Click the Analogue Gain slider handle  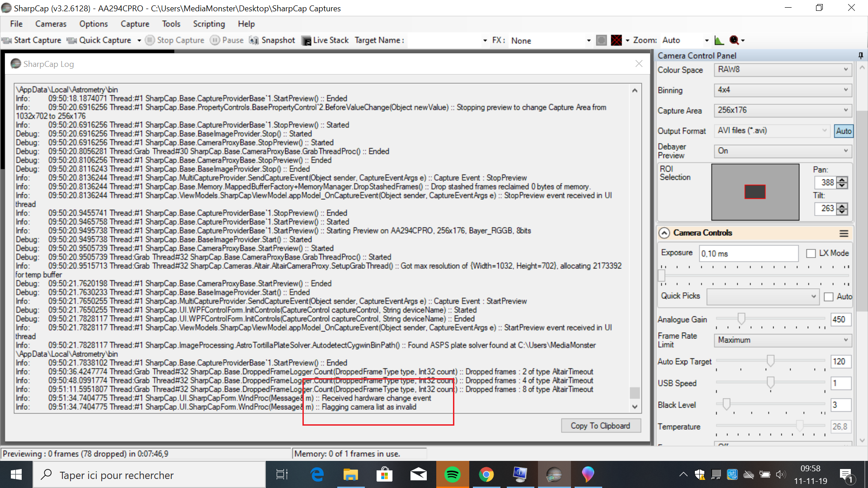[741, 319]
